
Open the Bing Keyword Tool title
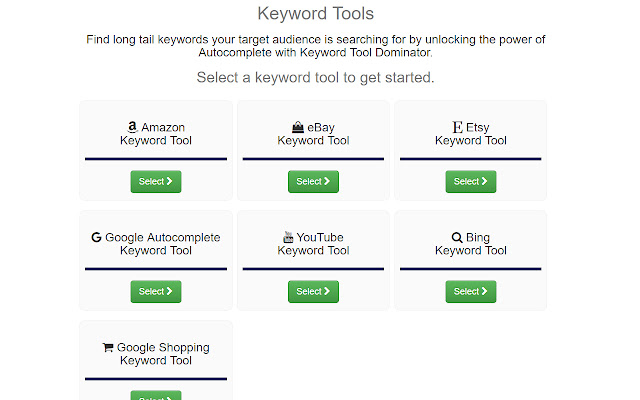[471, 244]
